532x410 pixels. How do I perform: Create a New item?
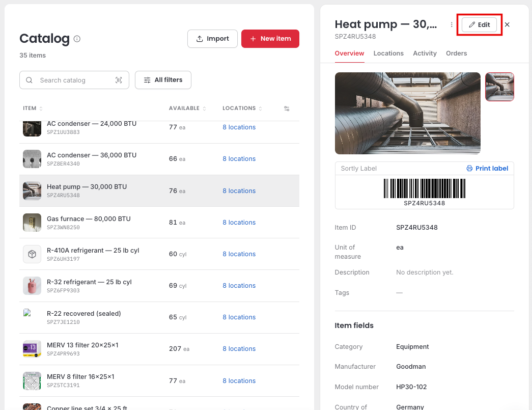pyautogui.click(x=270, y=39)
